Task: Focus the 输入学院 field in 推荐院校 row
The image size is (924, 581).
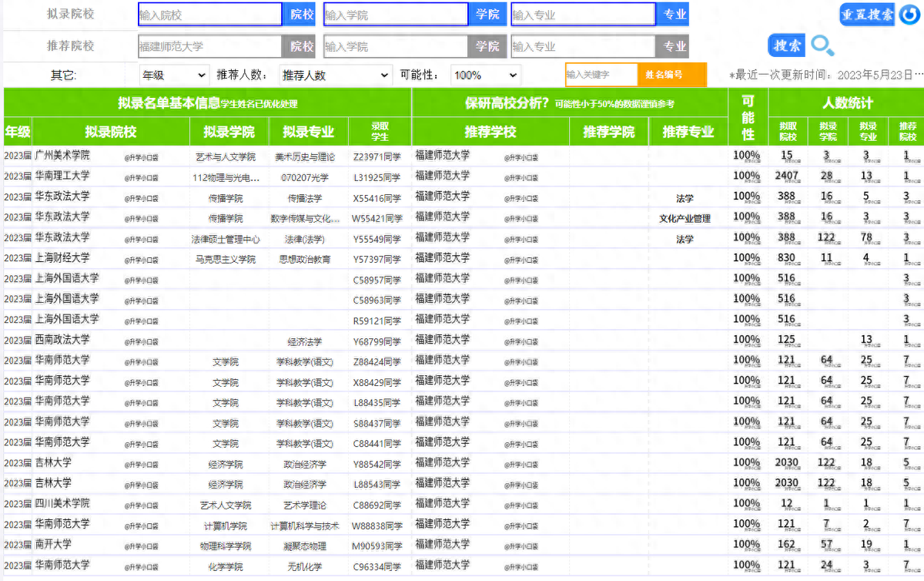Action: tap(397, 46)
